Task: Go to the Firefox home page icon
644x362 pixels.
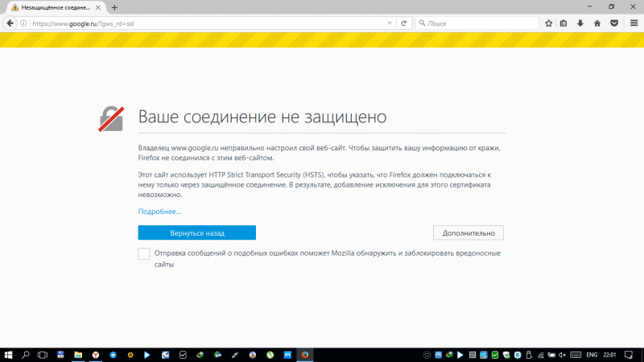Action: click(597, 23)
